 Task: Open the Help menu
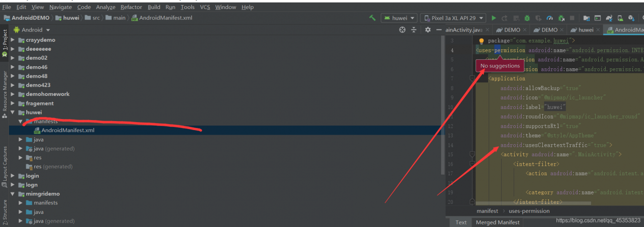(248, 7)
